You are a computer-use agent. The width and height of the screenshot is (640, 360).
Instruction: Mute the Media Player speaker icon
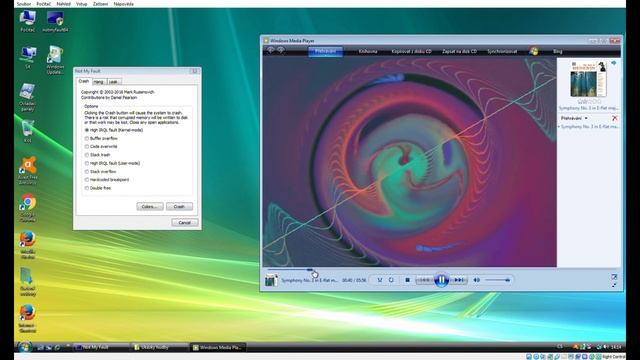476,280
